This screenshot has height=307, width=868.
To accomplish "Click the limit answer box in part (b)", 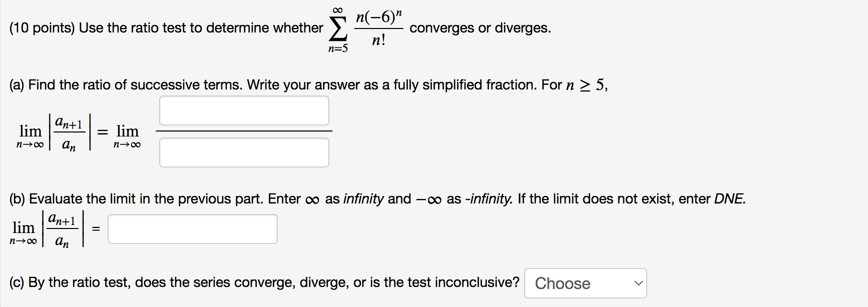I will 193,228.
